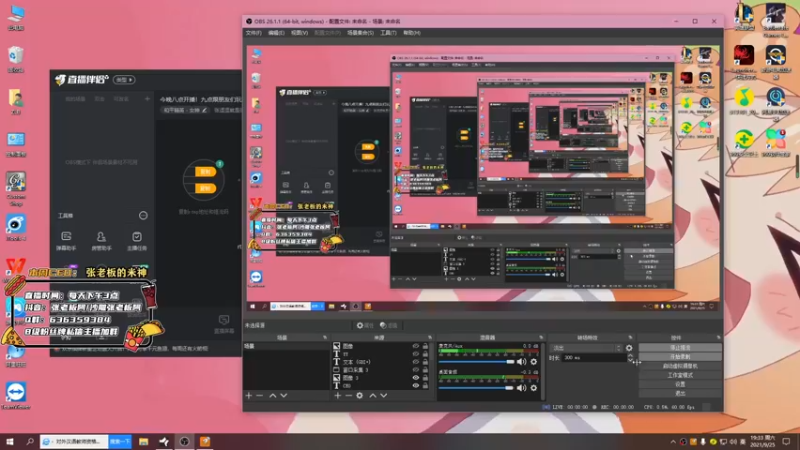Click the 启动虚拟摄像机 button
The image size is (800, 450).
(x=680, y=366)
